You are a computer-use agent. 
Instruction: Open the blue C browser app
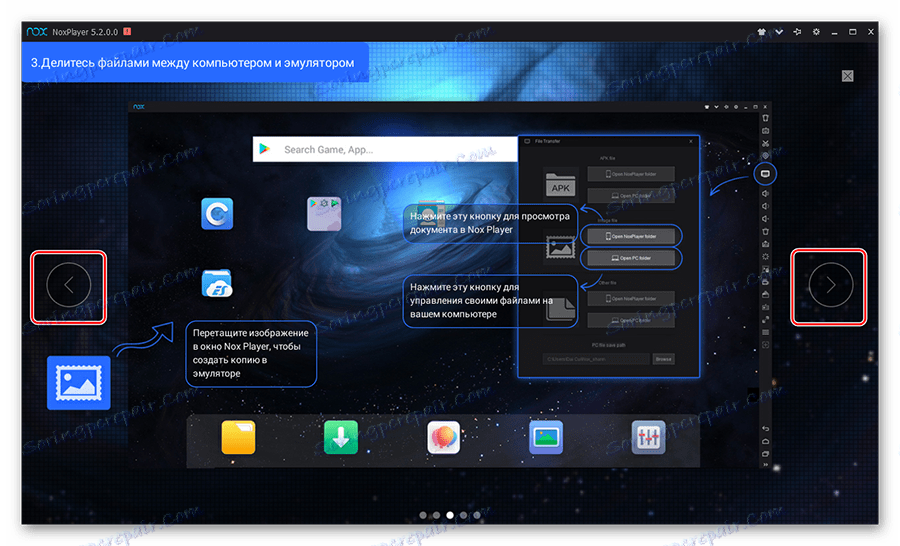[x=217, y=214]
